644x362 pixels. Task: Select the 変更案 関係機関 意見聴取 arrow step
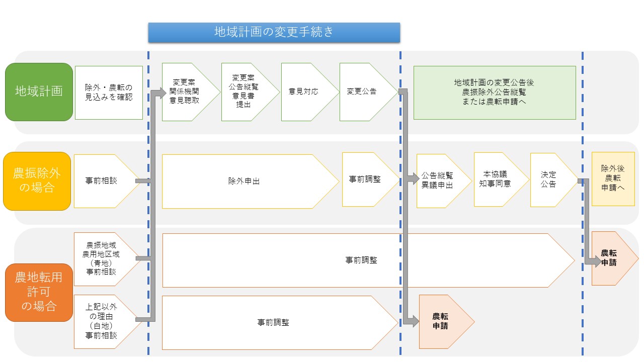pyautogui.click(x=185, y=92)
